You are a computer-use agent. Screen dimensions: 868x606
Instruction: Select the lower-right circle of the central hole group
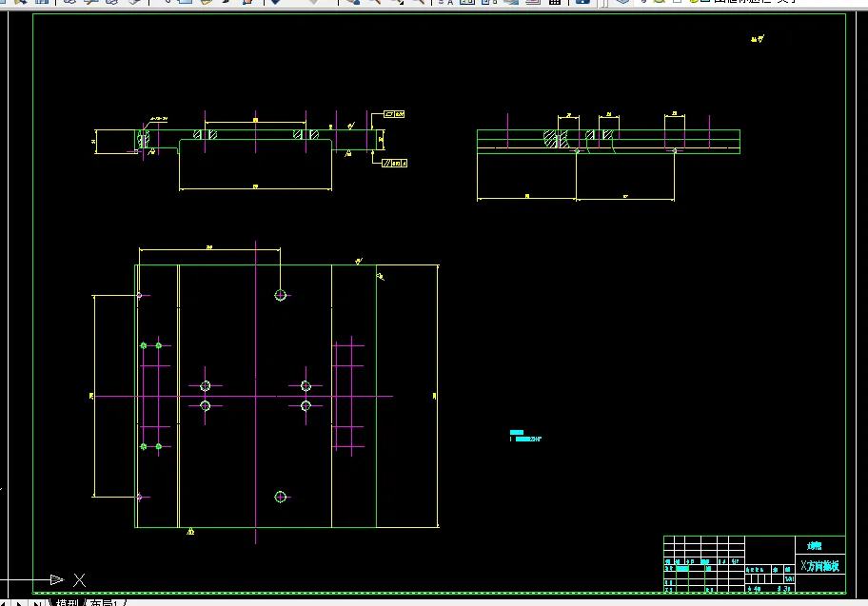306,405
